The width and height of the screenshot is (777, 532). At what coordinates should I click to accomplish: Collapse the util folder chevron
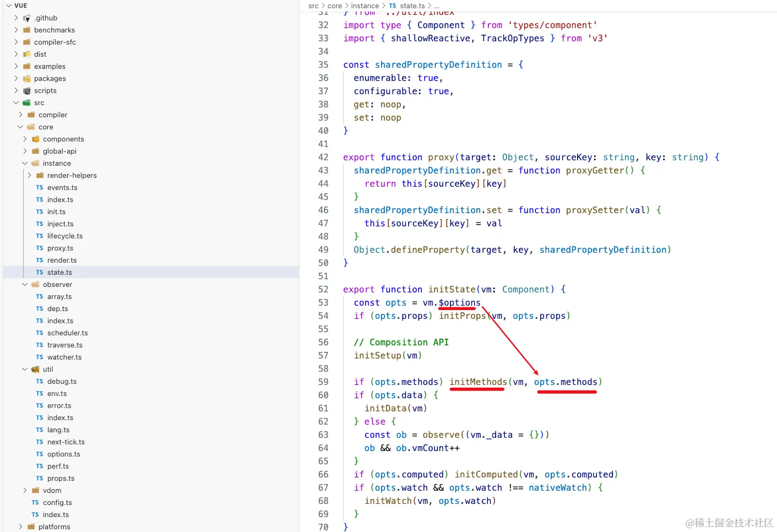point(25,370)
